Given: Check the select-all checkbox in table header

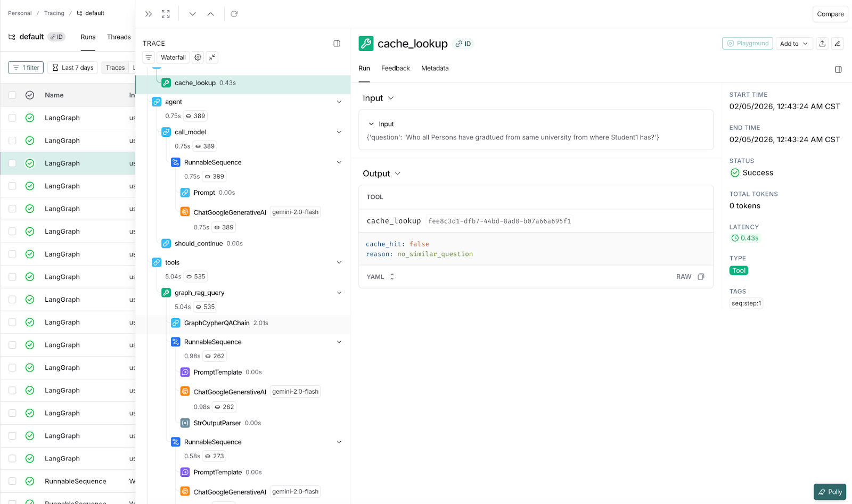Looking at the screenshot, I should (x=12, y=95).
